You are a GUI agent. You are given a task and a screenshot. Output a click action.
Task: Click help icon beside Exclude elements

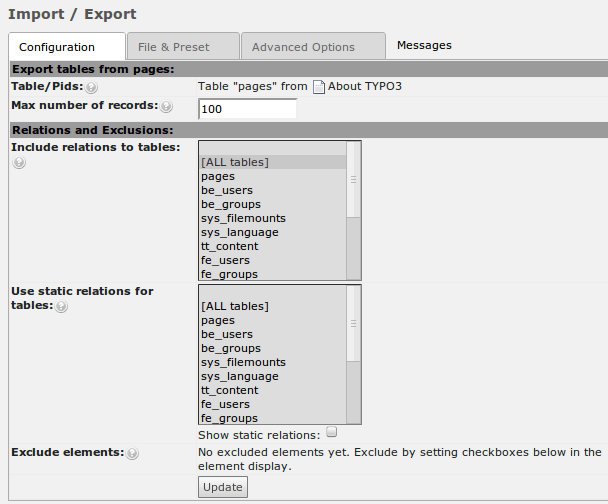132,453
